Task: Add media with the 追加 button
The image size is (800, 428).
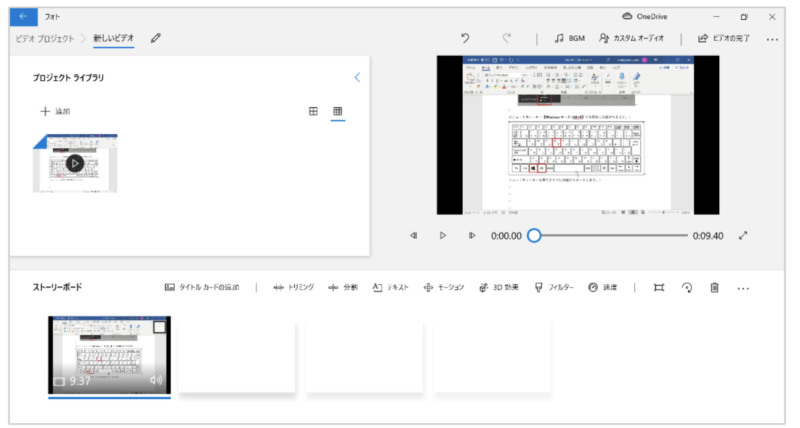Action: click(x=55, y=111)
